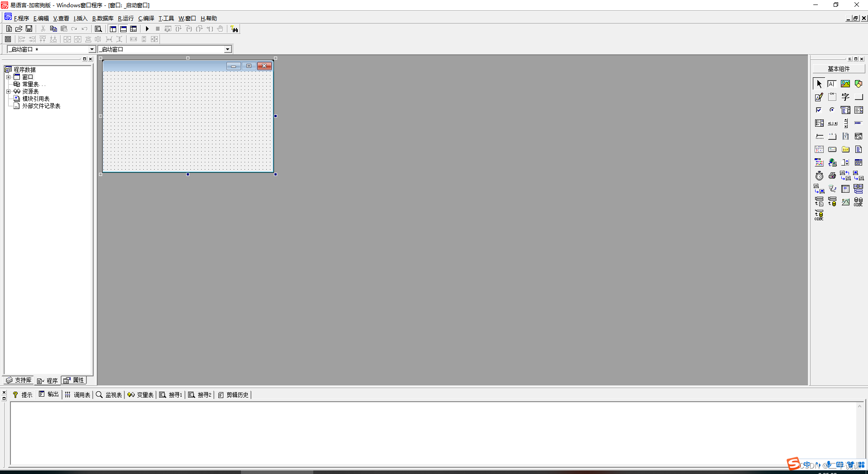Click the stop square icon in toolbar
The height and width of the screenshot is (474, 868).
coord(158,28)
